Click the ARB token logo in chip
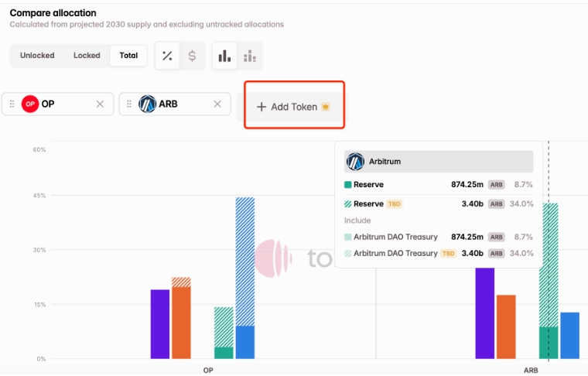Screen dimensions: 588x376 point(147,104)
